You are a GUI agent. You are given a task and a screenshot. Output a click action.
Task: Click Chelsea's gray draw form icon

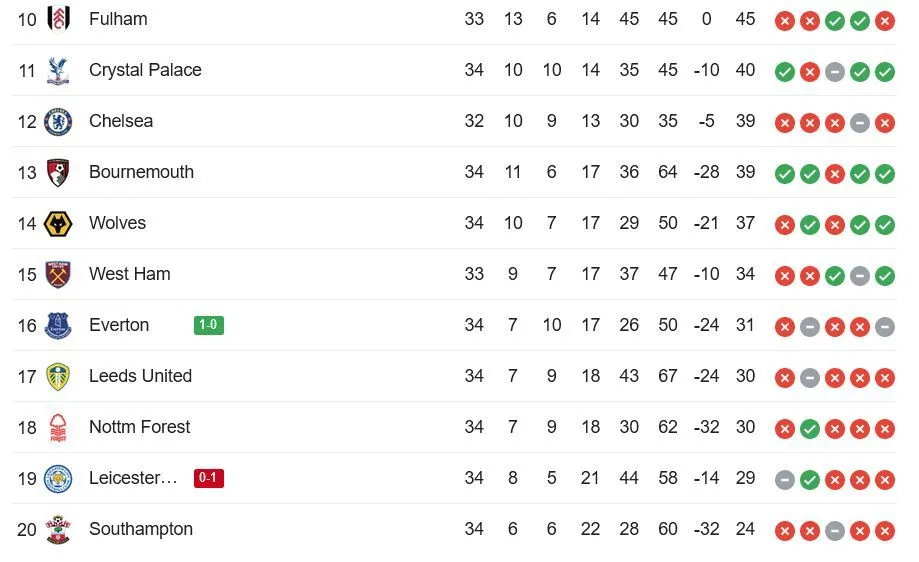(859, 122)
